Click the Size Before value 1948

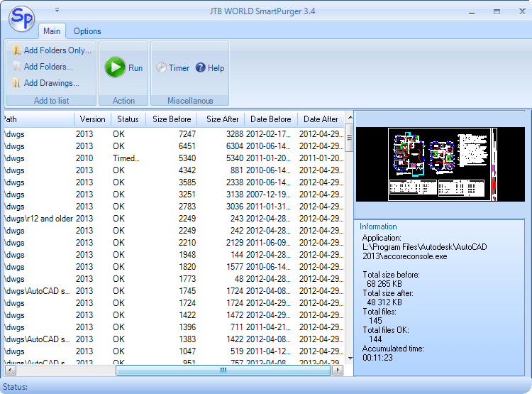tap(187, 255)
